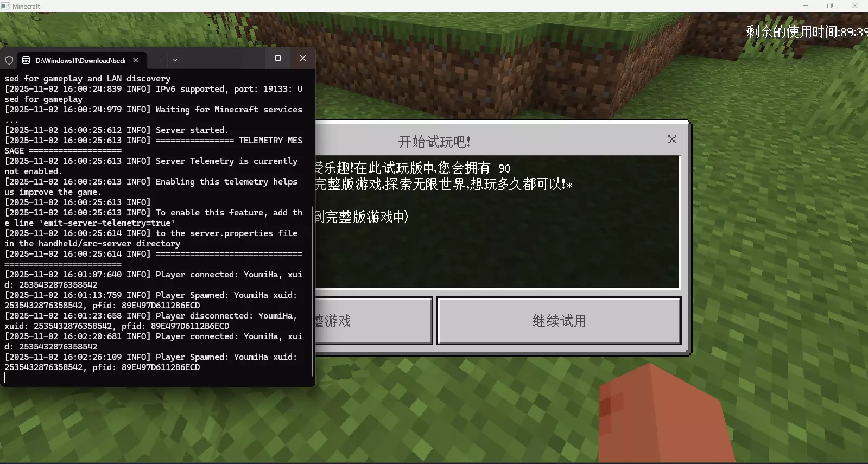Minimize the terminal window
868x464 pixels.
point(253,58)
